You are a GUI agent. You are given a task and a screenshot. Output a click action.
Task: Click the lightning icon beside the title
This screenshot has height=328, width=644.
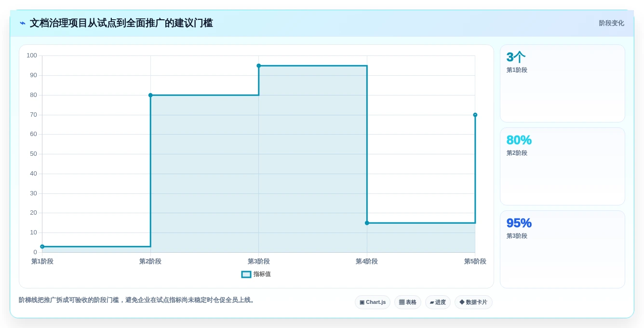22,23
